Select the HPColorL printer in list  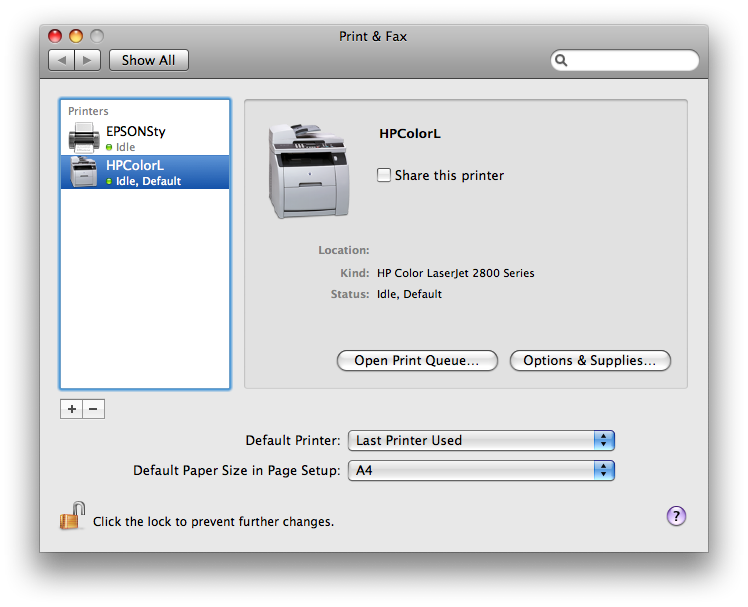[x=145, y=172]
